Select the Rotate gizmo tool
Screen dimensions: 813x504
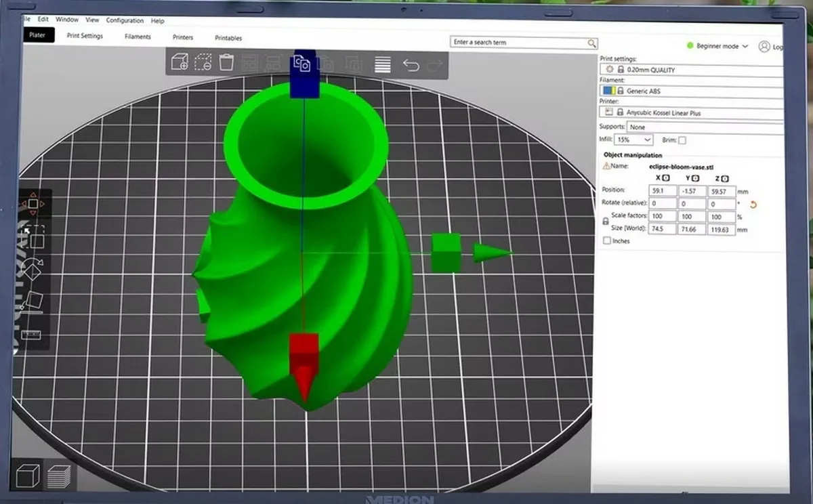[x=31, y=268]
